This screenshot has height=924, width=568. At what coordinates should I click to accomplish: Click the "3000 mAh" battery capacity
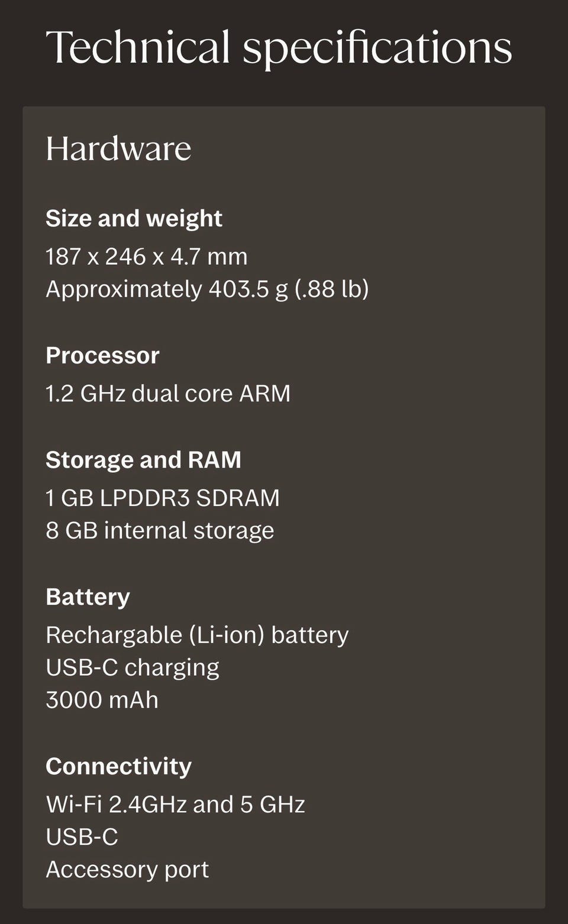(102, 700)
